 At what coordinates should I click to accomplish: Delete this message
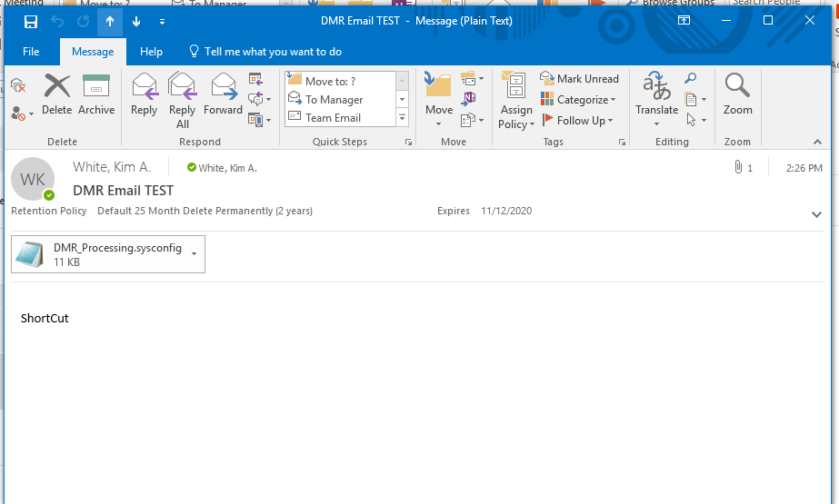(x=56, y=94)
